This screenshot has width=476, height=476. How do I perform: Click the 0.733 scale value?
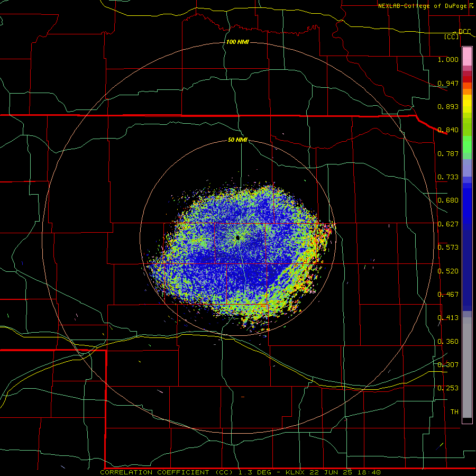448,177
